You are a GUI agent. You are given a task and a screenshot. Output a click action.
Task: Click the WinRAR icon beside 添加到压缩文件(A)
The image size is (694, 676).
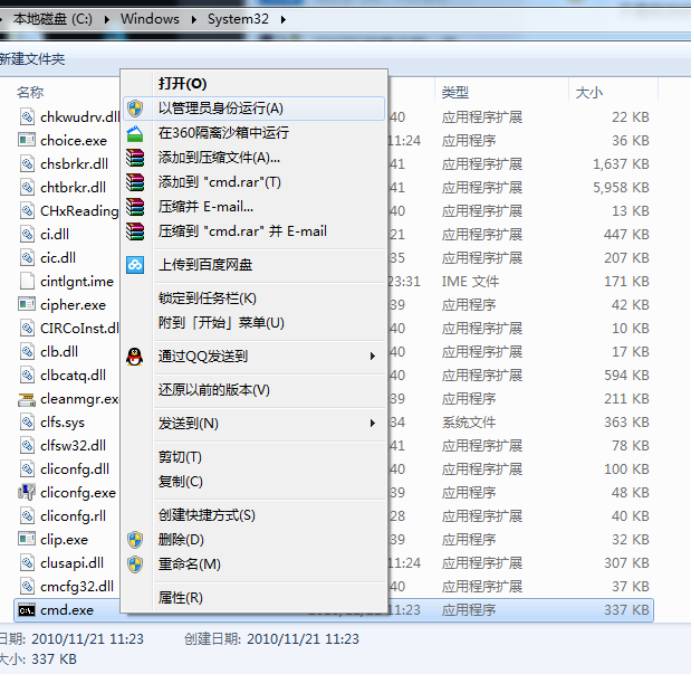click(x=135, y=158)
